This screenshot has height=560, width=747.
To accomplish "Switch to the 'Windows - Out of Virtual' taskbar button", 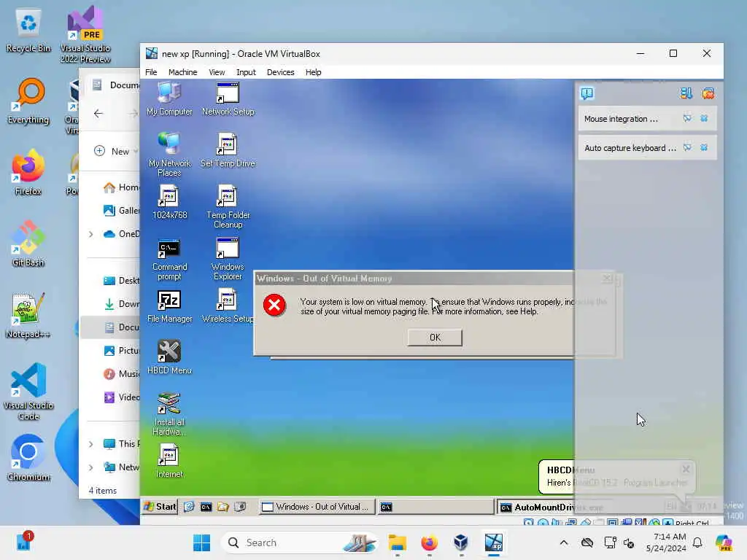I will (x=317, y=507).
